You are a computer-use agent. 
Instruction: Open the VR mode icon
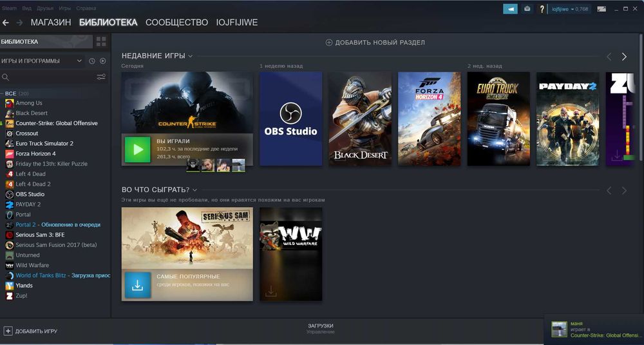click(x=601, y=8)
